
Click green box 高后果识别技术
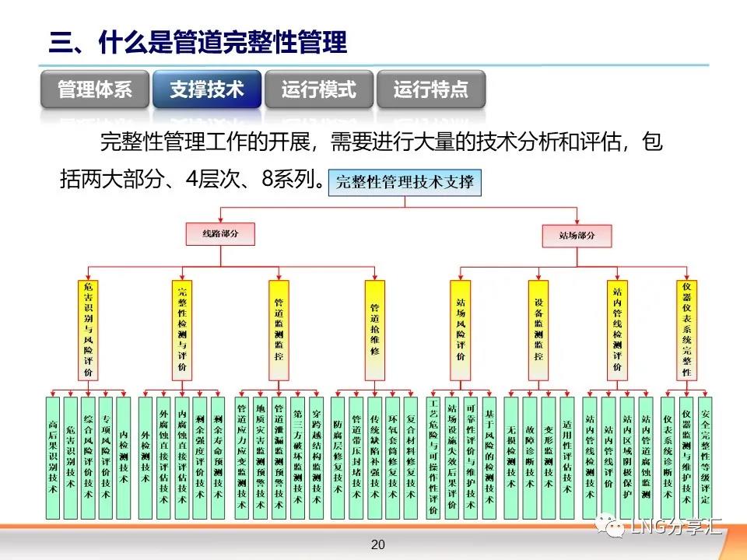point(53,458)
